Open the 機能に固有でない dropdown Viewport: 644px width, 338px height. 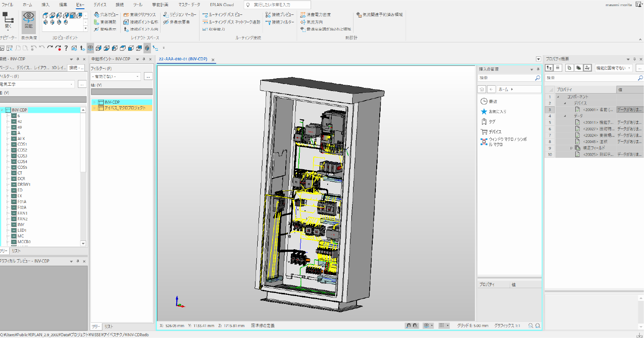613,68
